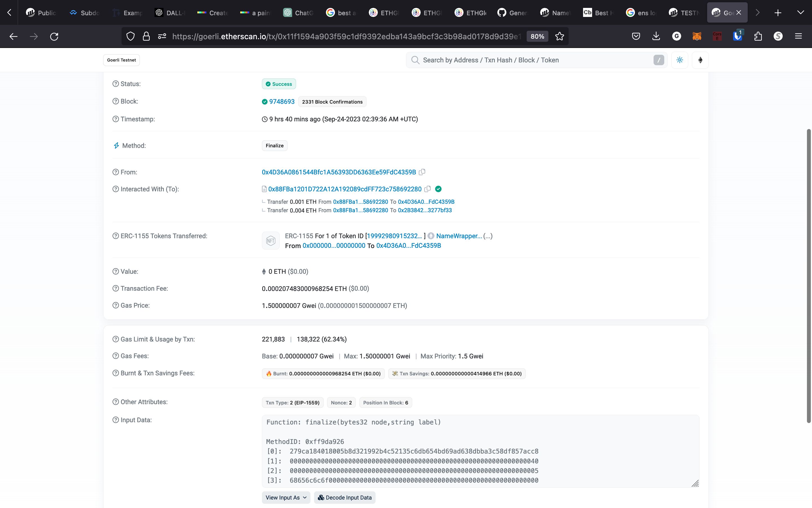Switch to the ens lo Google tab
The width and height of the screenshot is (812, 508).
click(x=641, y=13)
